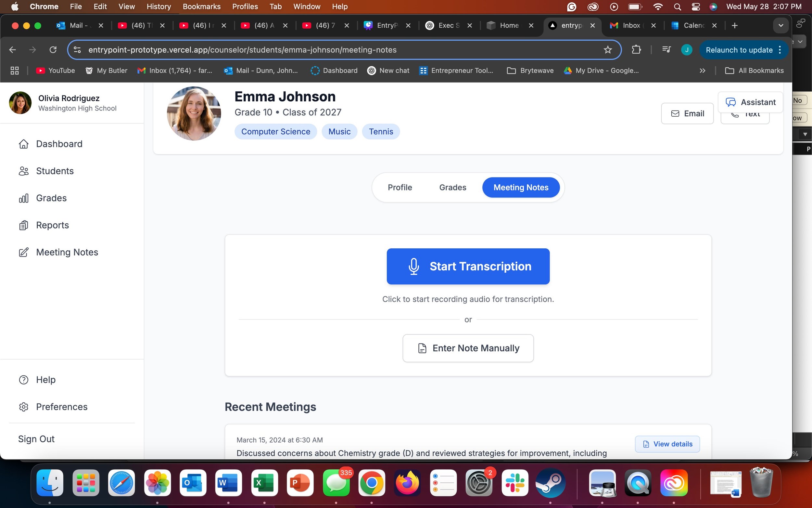This screenshot has width=812, height=508.
Task: Open the History menu
Action: [x=159, y=7]
